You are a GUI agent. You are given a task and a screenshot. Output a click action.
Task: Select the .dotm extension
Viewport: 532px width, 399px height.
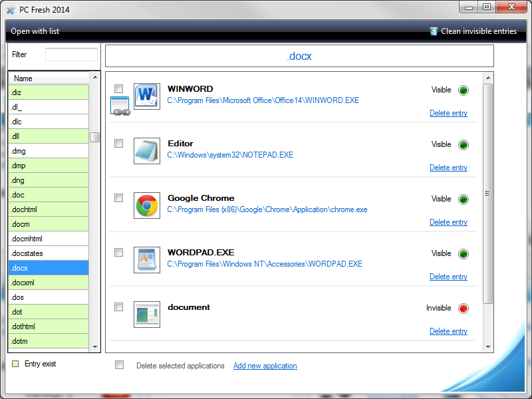tap(49, 340)
